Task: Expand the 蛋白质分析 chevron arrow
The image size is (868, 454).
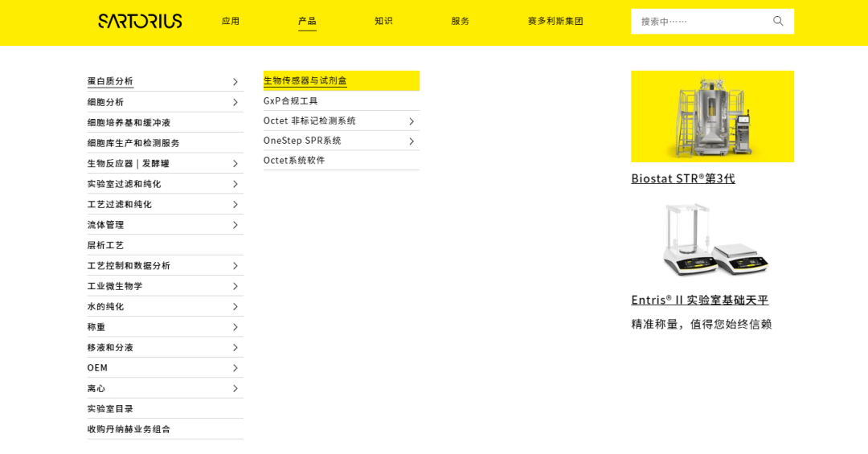Action: click(235, 81)
